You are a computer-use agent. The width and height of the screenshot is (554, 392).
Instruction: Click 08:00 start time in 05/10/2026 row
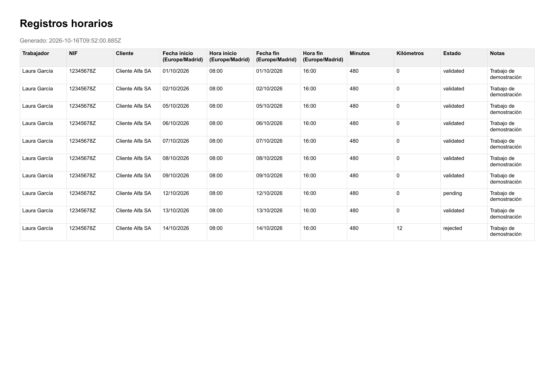(x=230, y=110)
